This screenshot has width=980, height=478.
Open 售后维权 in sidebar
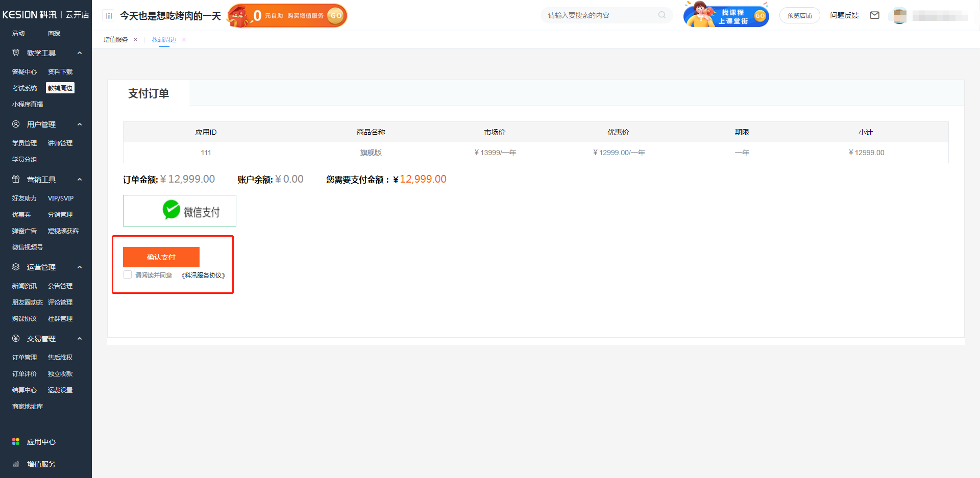click(x=60, y=358)
